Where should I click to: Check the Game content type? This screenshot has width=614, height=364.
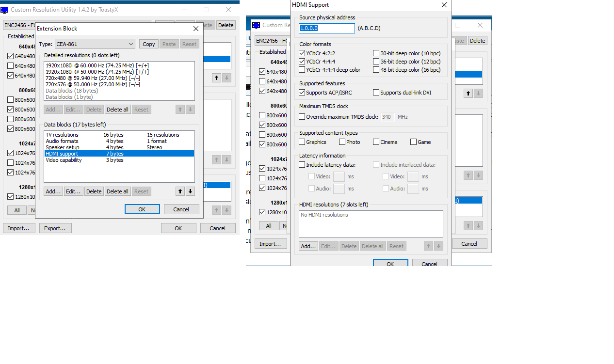[413, 142]
